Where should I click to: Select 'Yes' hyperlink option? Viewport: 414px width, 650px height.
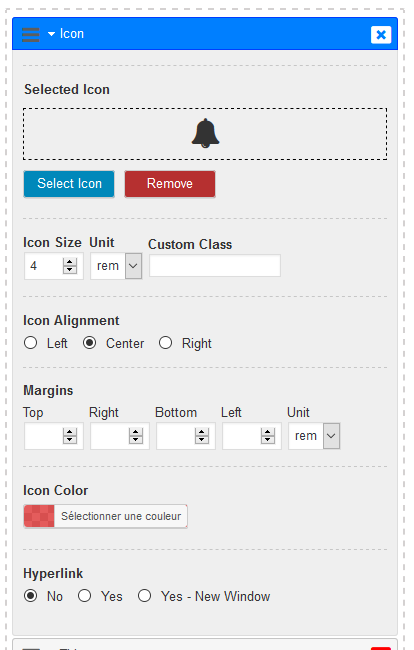point(85,596)
